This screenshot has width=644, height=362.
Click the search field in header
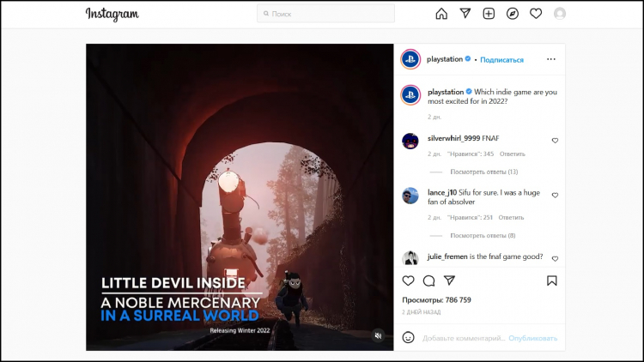click(x=325, y=14)
